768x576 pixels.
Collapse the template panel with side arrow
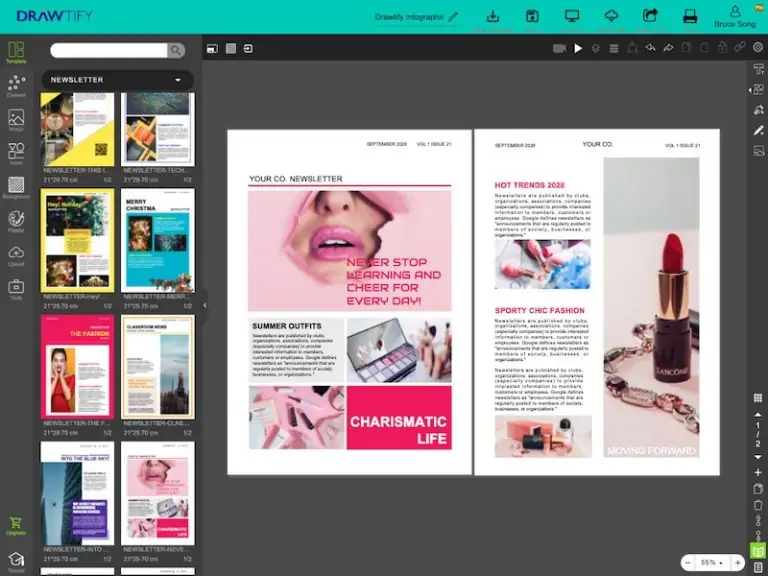click(x=205, y=305)
